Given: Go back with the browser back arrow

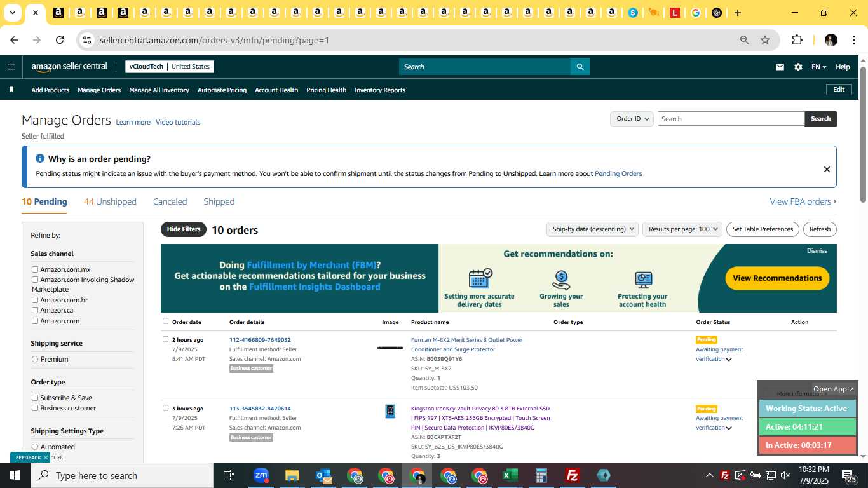Looking at the screenshot, I should point(14,40).
